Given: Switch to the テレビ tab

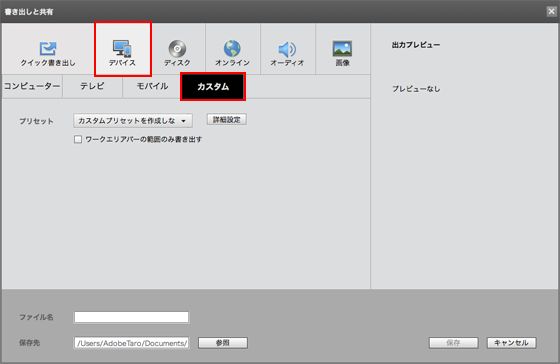Looking at the screenshot, I should click(x=92, y=86).
